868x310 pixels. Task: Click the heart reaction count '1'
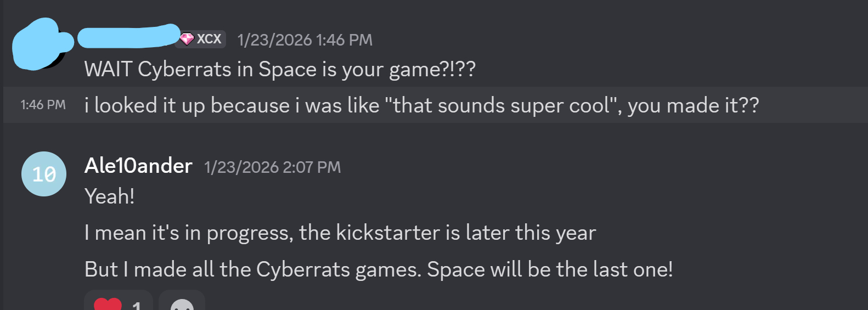point(137,305)
